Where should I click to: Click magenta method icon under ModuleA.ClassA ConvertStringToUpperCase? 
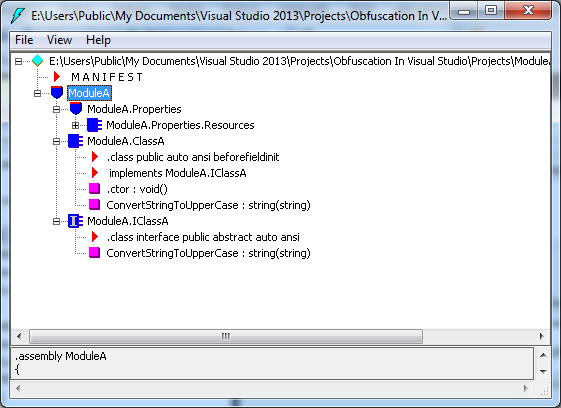pyautogui.click(x=94, y=205)
